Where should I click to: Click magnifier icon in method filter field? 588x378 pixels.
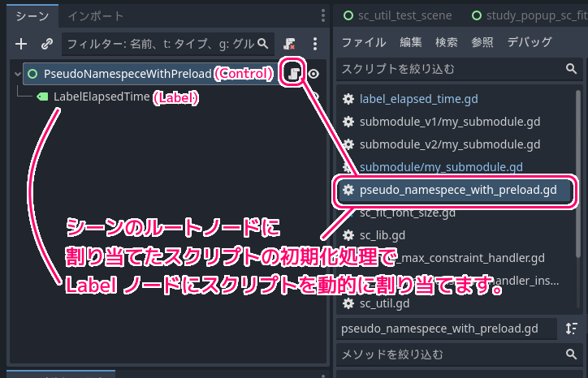pos(571,354)
